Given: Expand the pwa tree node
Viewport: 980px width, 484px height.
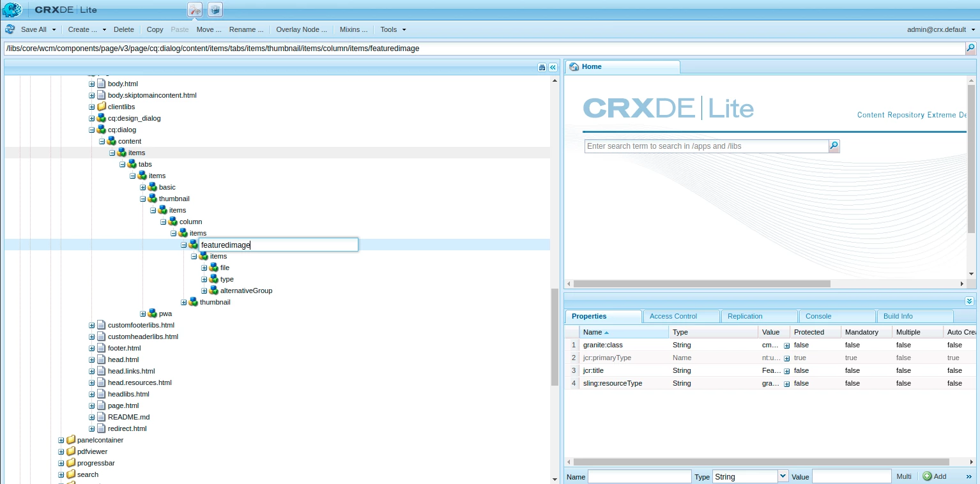Looking at the screenshot, I should 142,314.
